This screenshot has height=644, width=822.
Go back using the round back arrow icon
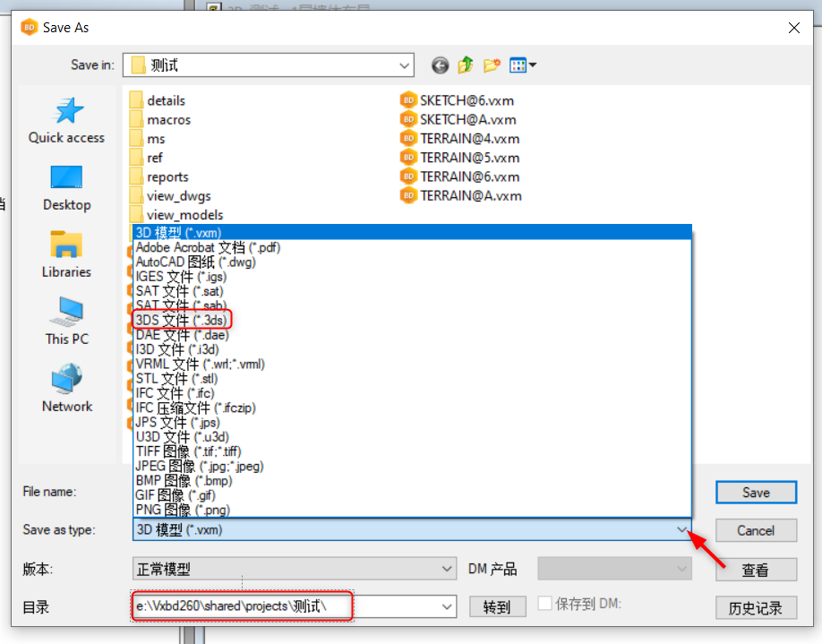pyautogui.click(x=440, y=65)
